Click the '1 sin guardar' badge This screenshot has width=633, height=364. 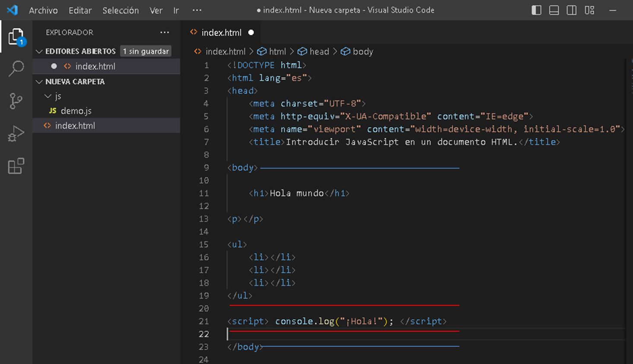coord(146,51)
